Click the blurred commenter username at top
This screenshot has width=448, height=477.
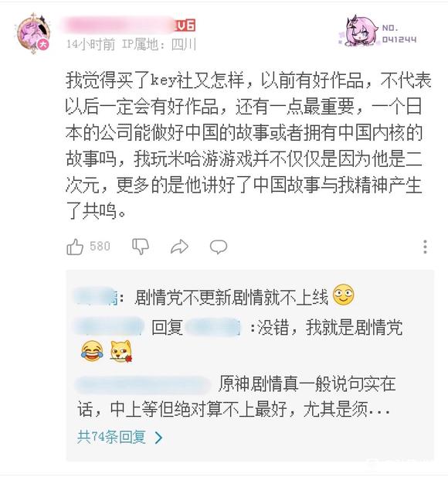[x=118, y=25]
